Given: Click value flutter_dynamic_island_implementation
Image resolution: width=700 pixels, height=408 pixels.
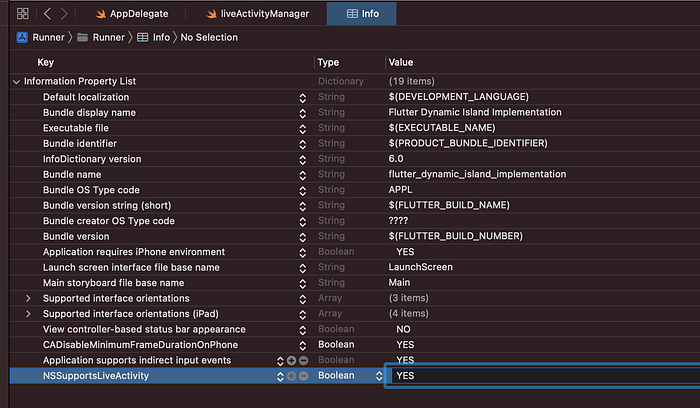Looking at the screenshot, I should (477, 174).
